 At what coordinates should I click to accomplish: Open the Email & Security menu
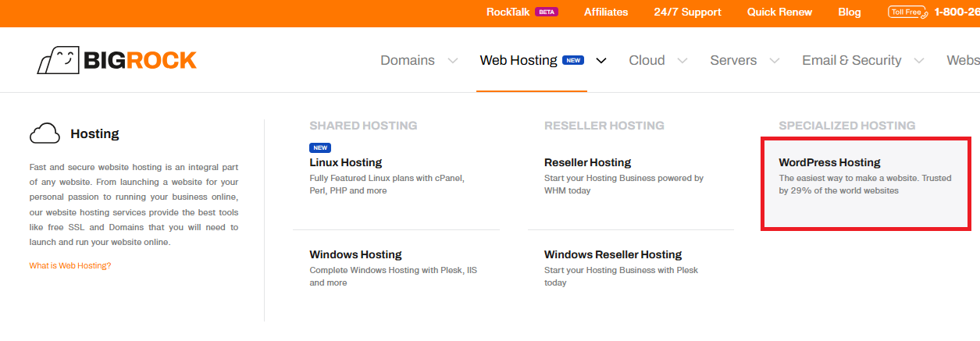pyautogui.click(x=851, y=60)
